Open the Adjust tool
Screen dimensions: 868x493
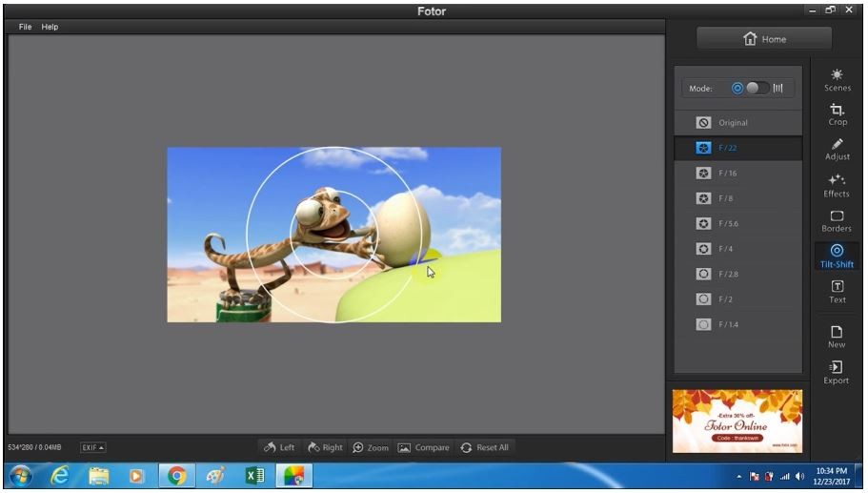[x=837, y=149]
